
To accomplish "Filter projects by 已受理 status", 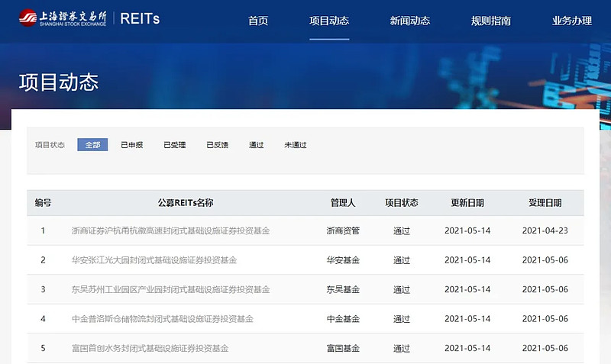I will (x=175, y=145).
